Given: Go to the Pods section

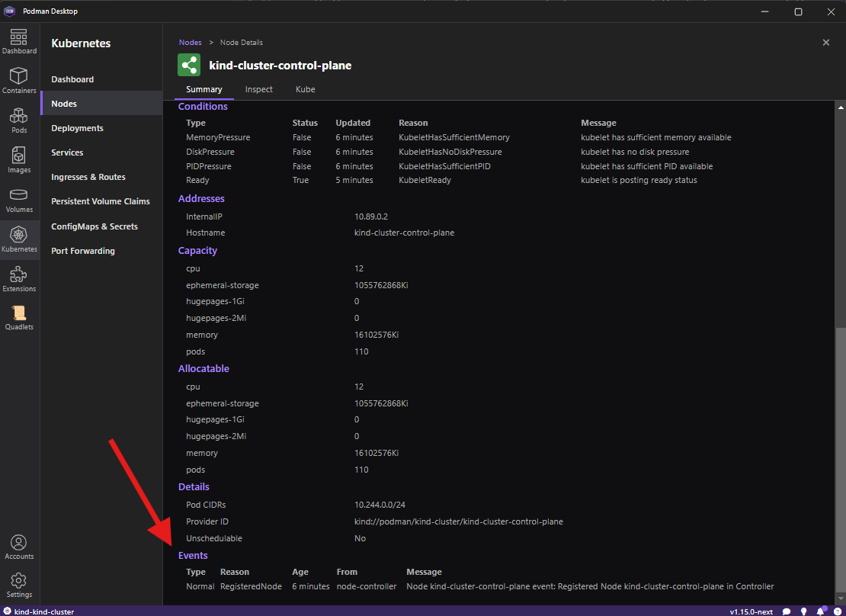Looking at the screenshot, I should click(19, 120).
